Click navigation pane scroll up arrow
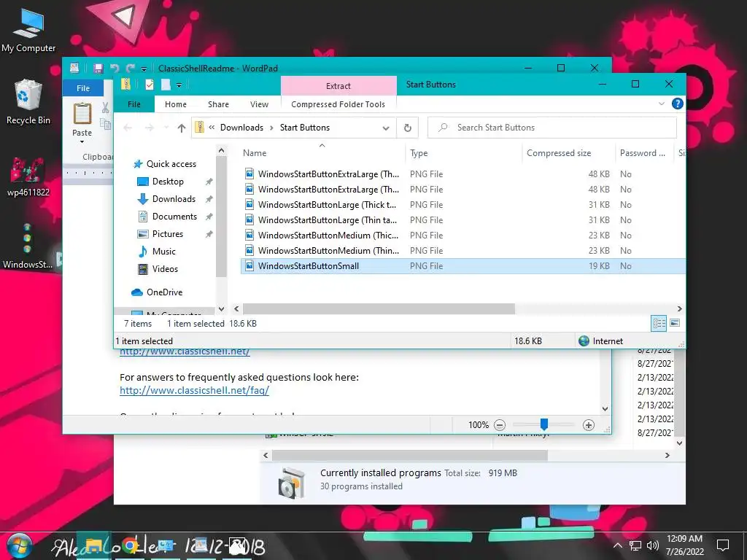 click(221, 150)
